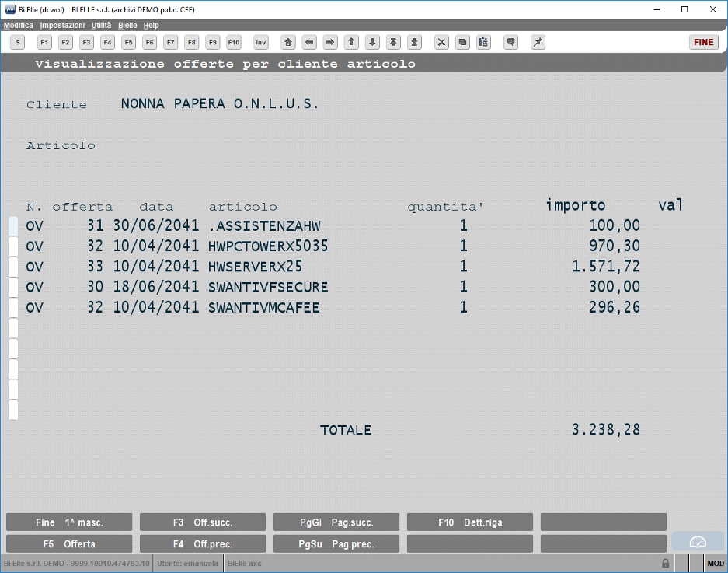This screenshot has width=728, height=573.
Task: Click the paste clipboard icon
Action: pyautogui.click(x=483, y=42)
